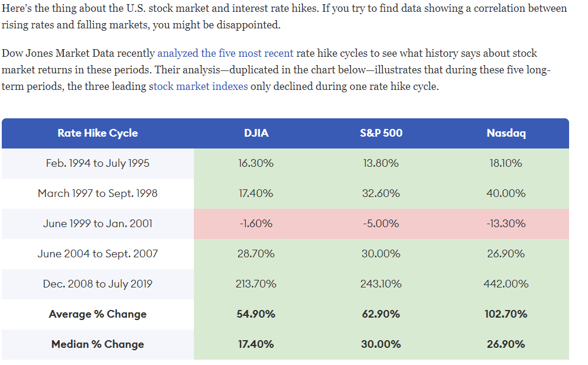Select the S&P 500 column header
This screenshot has width=588, height=365.
(381, 133)
